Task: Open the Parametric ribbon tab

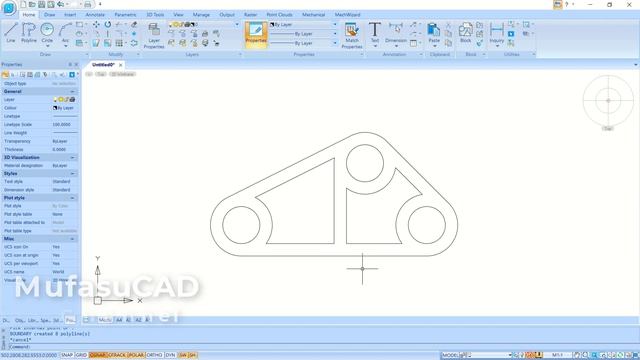Action: click(125, 15)
